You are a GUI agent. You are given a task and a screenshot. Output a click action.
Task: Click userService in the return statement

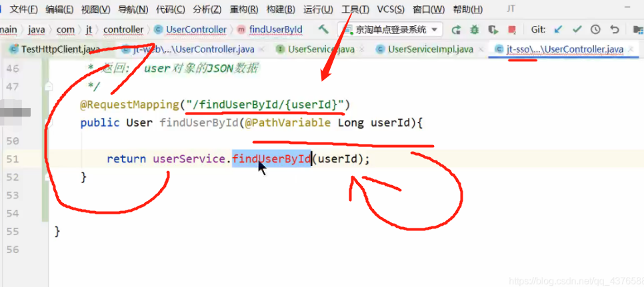pos(189,159)
